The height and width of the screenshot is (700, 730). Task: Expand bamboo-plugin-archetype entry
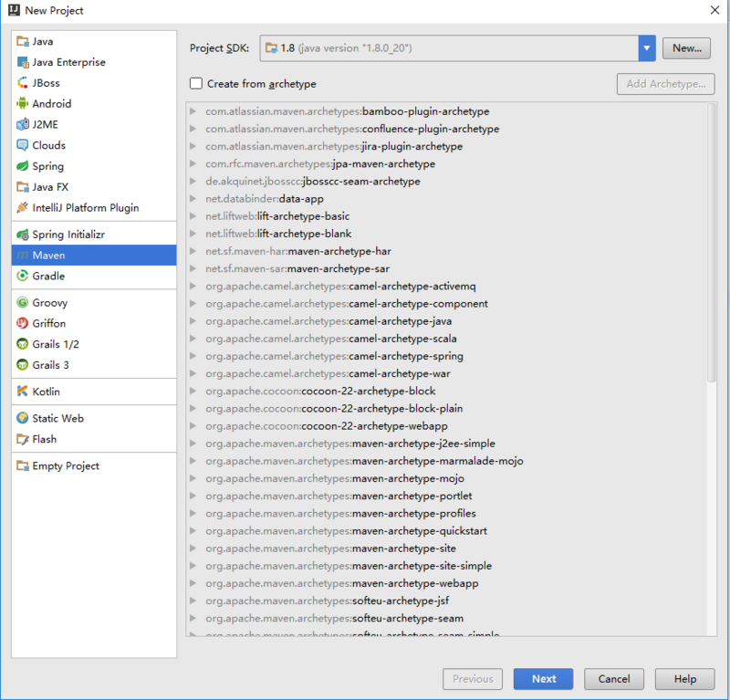(x=193, y=111)
